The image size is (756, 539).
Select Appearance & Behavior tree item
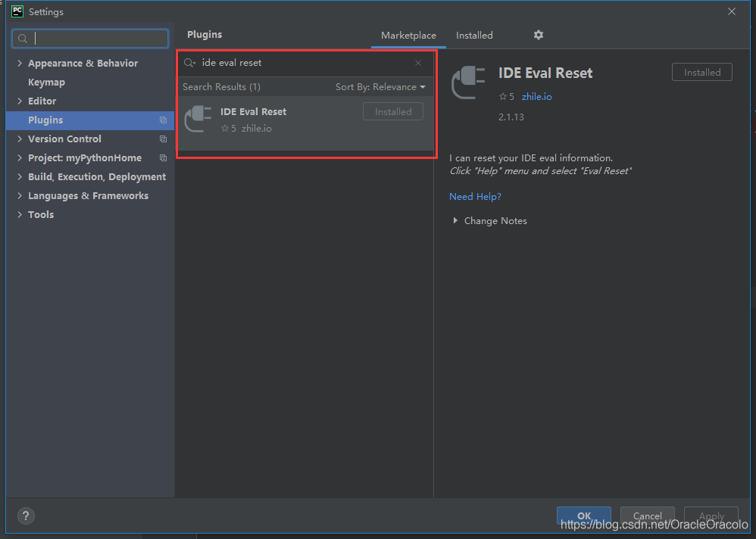point(83,63)
